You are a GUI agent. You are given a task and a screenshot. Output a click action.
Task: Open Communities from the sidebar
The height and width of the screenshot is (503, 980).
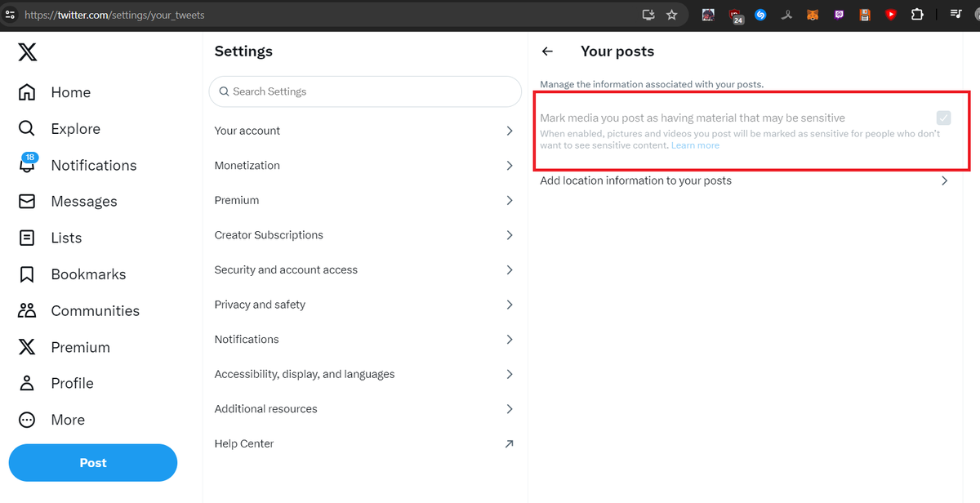[78, 310]
